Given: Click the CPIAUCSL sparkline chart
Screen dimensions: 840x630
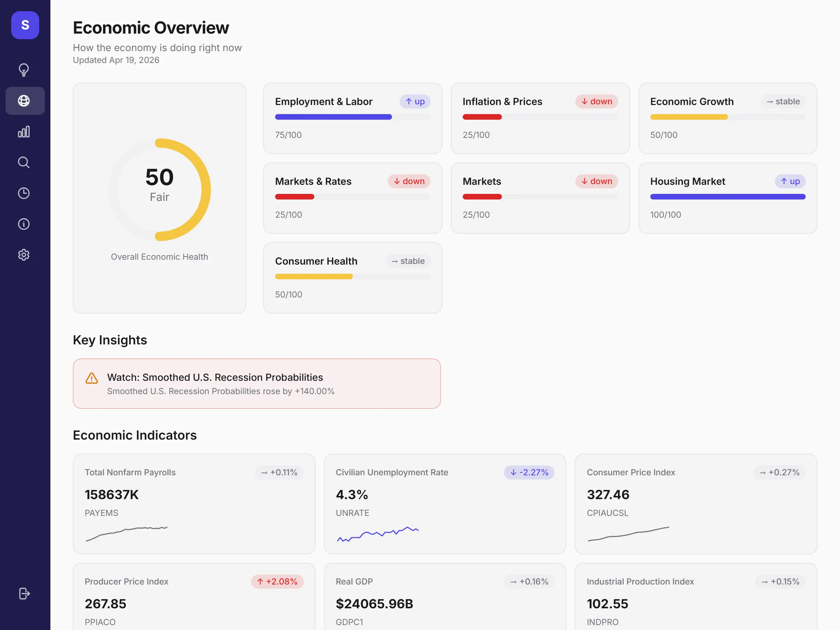Looking at the screenshot, I should (x=629, y=533).
